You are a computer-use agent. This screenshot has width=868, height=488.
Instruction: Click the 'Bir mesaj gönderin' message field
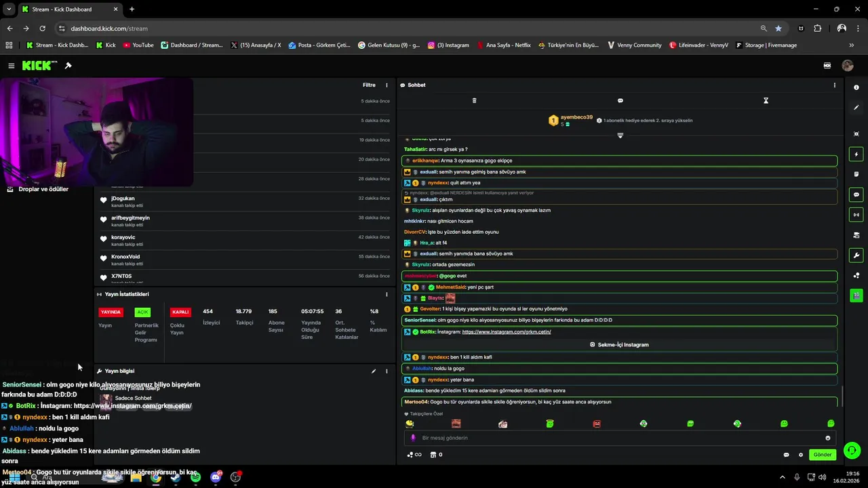620,438
